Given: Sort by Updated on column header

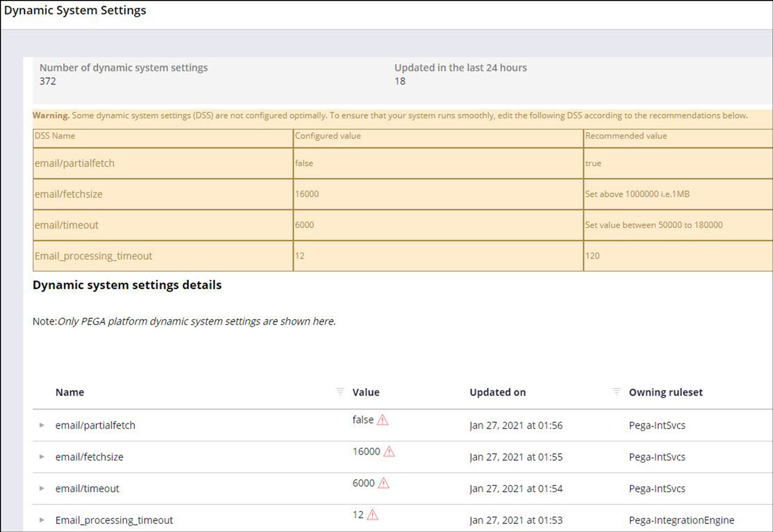Looking at the screenshot, I should [497, 392].
